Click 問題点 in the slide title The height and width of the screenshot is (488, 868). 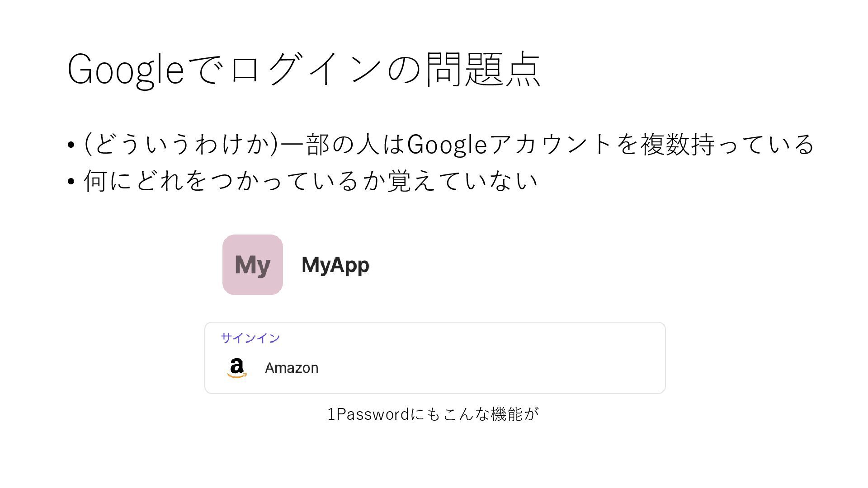tap(483, 69)
